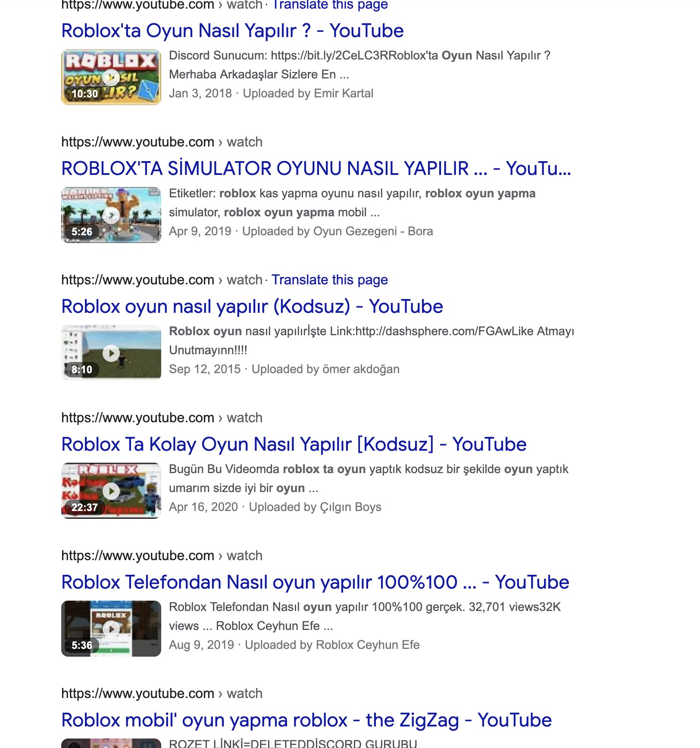Click 'Translate this page' in the topmost result
The image size is (700, 748).
pos(330,5)
